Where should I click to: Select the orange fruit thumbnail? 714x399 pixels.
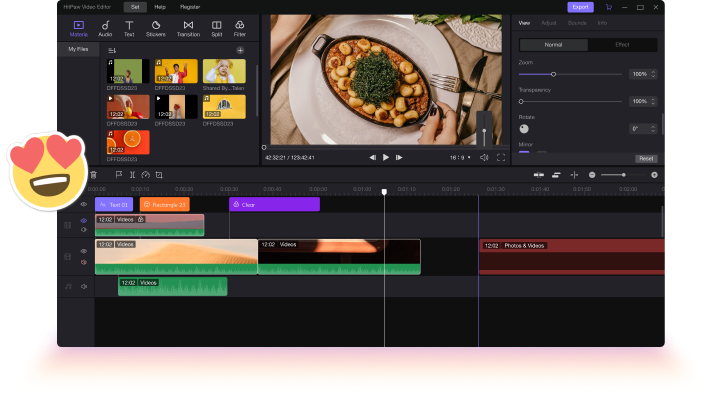[128, 143]
